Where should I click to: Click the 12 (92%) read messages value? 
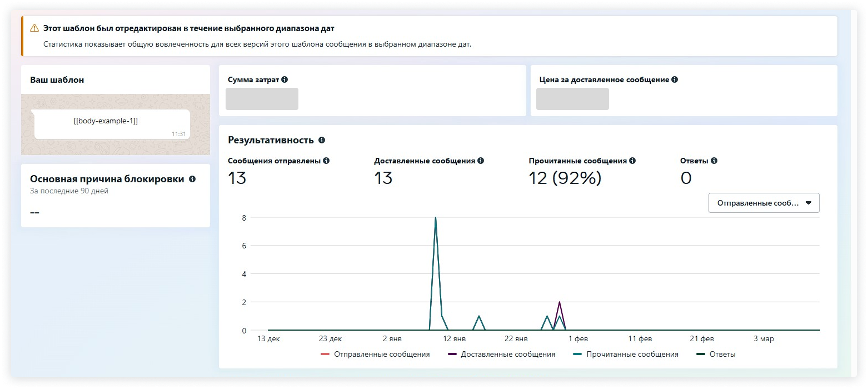(565, 178)
